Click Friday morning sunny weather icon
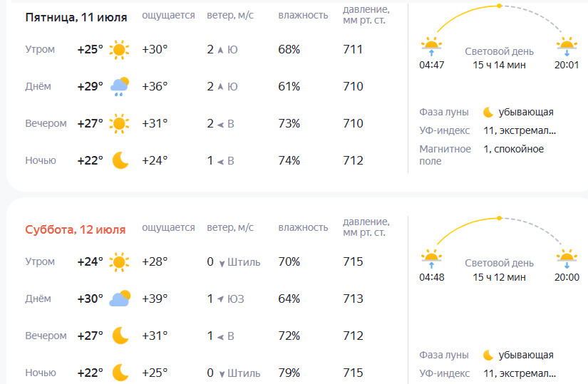 pyautogui.click(x=119, y=50)
